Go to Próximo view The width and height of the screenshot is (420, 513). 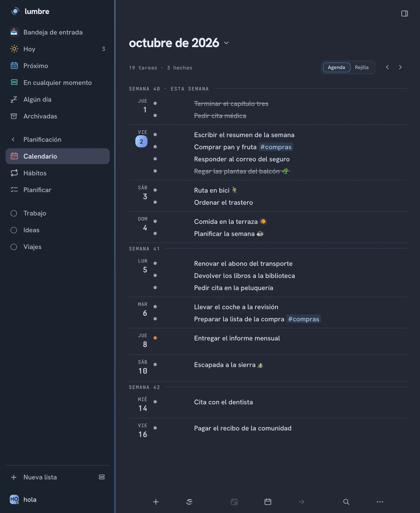click(x=57, y=66)
